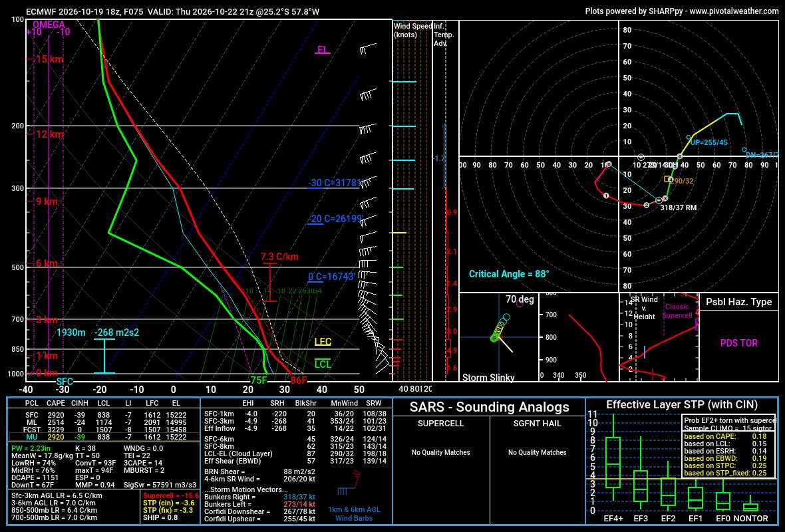785x532 pixels.
Task: Click the SGFNT HAIL analog column header
Action: click(537, 424)
